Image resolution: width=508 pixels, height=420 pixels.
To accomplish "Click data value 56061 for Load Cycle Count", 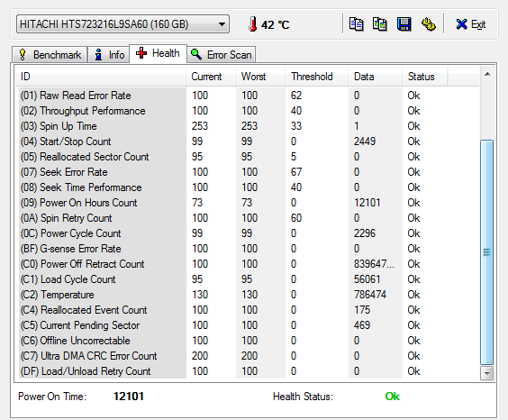I will [367, 279].
